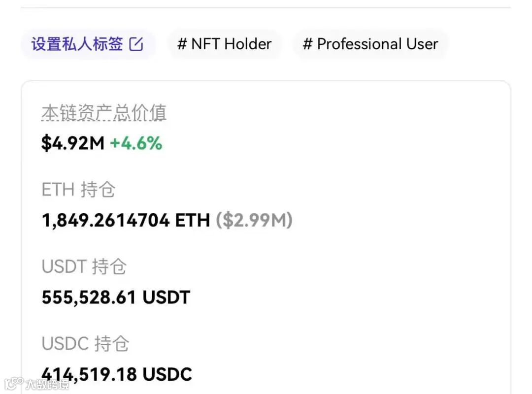This screenshot has height=394, width=532.
Task: Click the ($2.99M) ETH dollar value
Action: point(254,220)
